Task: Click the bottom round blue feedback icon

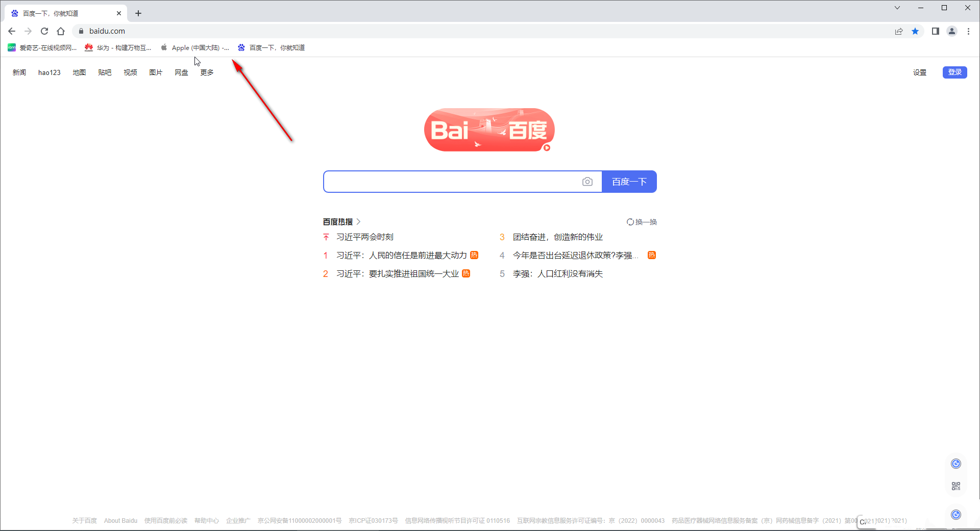Action: [956, 514]
